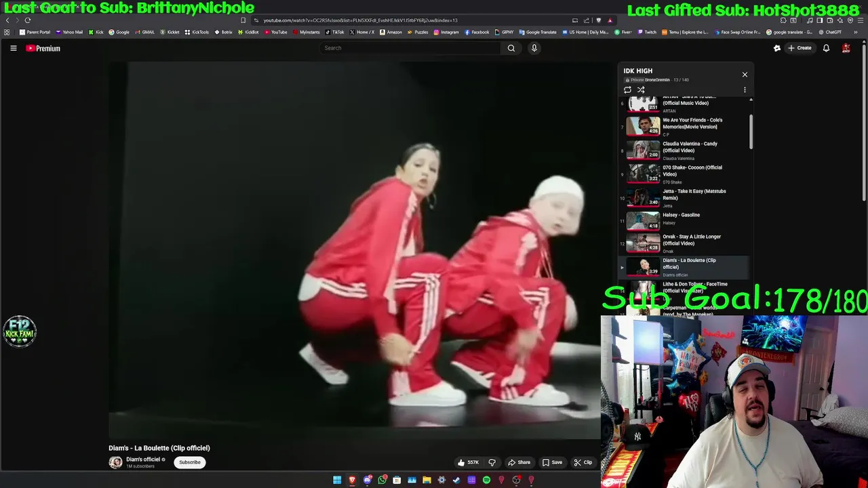Show more bookmarks via chevron overflow
This screenshot has height=488, width=868.
click(856, 32)
